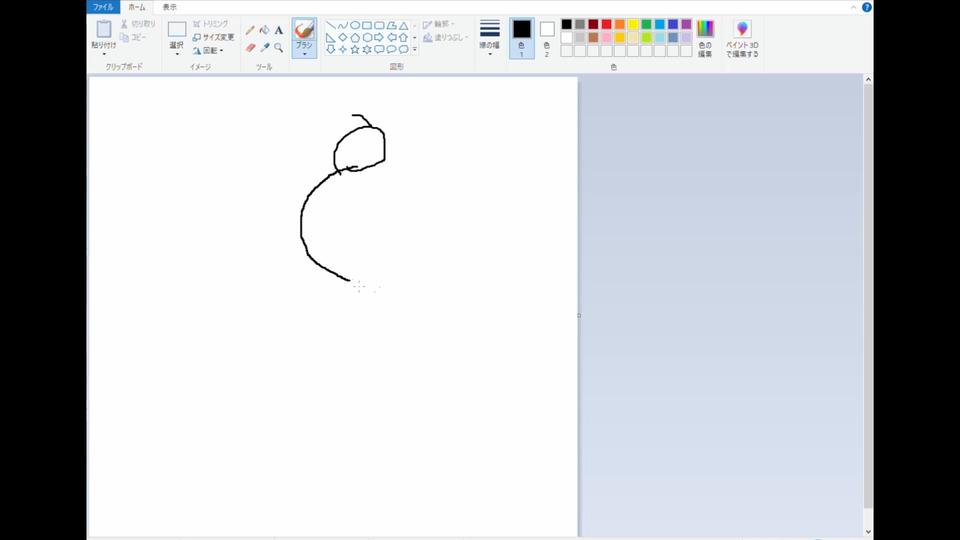Click サイズ変更 resize button
The width and height of the screenshot is (960, 540).
(214, 37)
